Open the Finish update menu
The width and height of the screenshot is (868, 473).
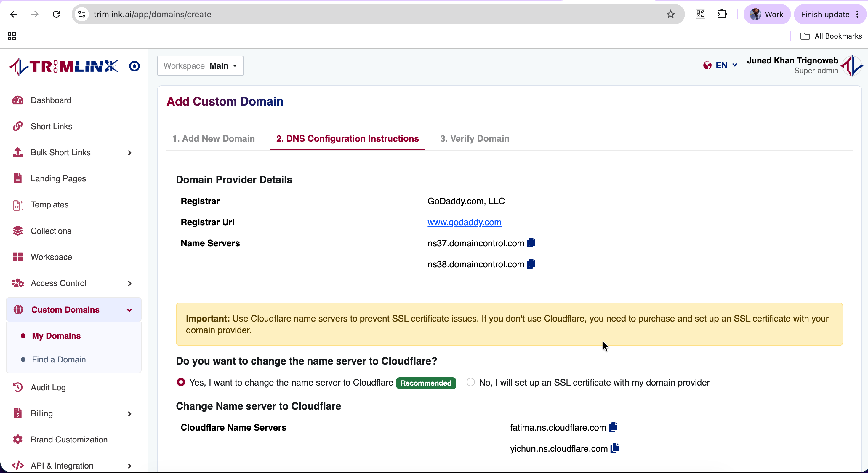point(830,14)
